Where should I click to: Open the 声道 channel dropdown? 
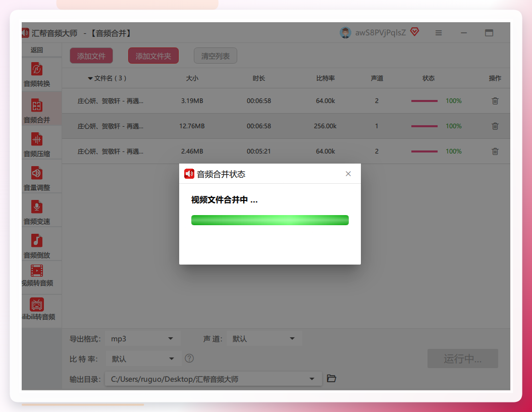click(264, 339)
